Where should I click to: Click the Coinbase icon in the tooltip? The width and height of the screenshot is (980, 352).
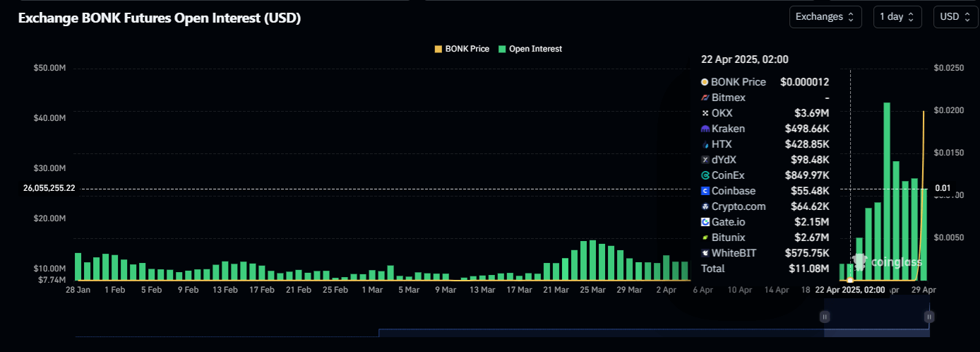[705, 191]
